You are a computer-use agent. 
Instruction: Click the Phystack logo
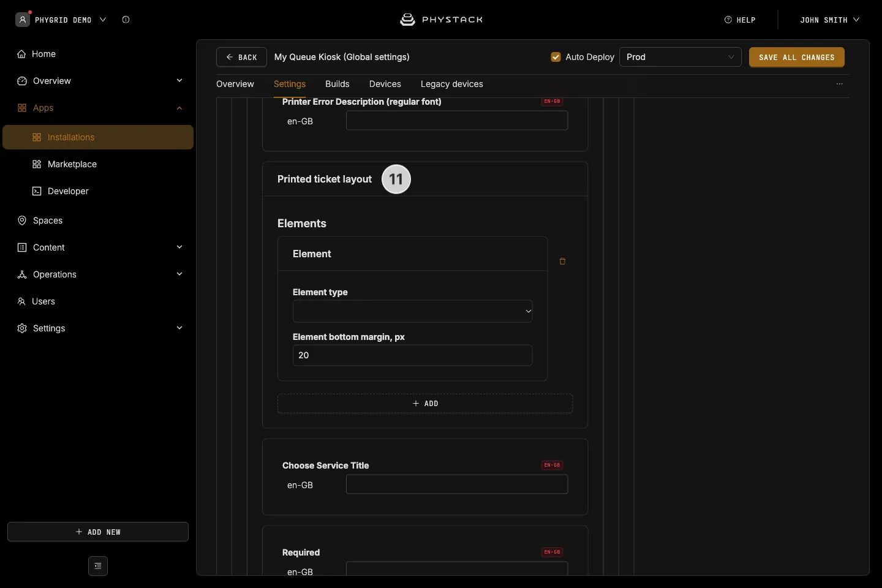click(x=441, y=20)
